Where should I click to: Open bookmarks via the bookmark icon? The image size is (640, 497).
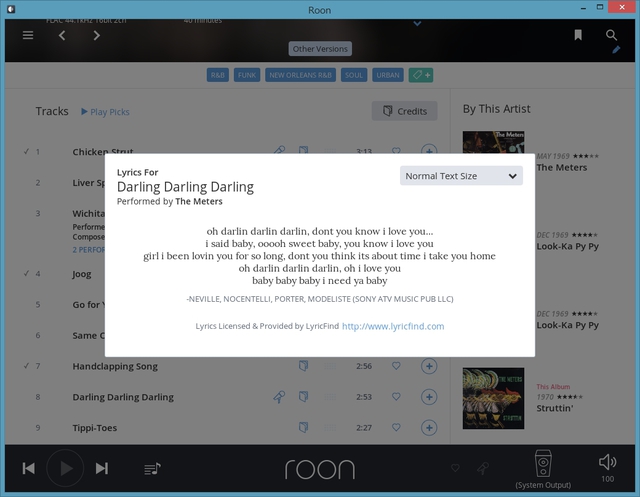(x=578, y=35)
